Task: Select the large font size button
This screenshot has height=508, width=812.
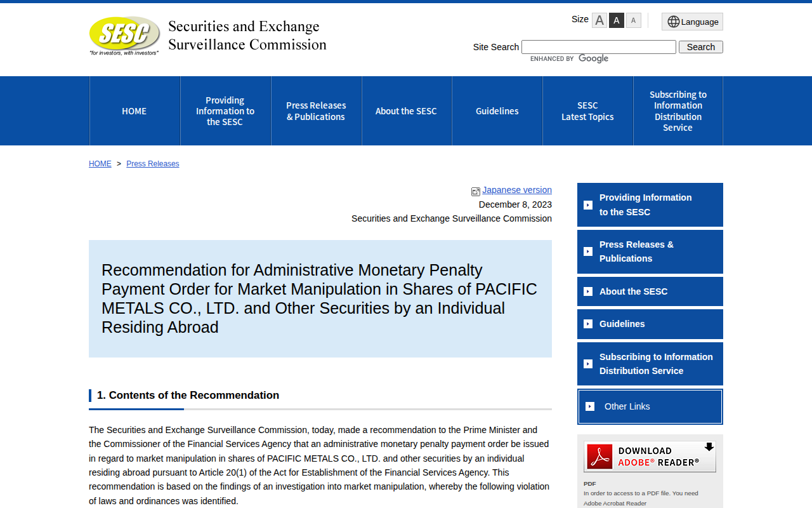Action: 599,20
